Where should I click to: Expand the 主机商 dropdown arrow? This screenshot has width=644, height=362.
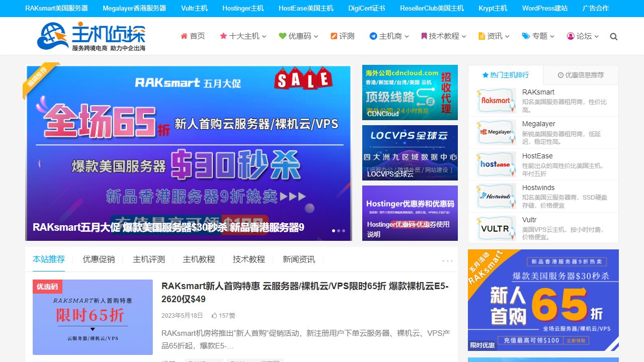point(407,37)
